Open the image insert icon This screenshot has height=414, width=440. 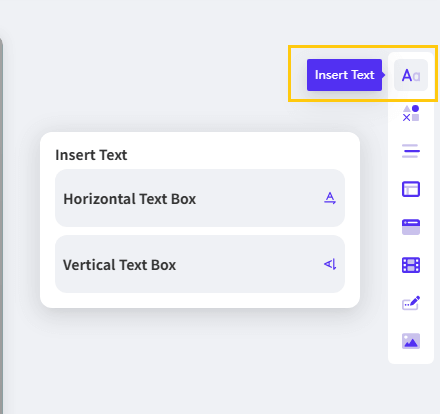point(411,341)
